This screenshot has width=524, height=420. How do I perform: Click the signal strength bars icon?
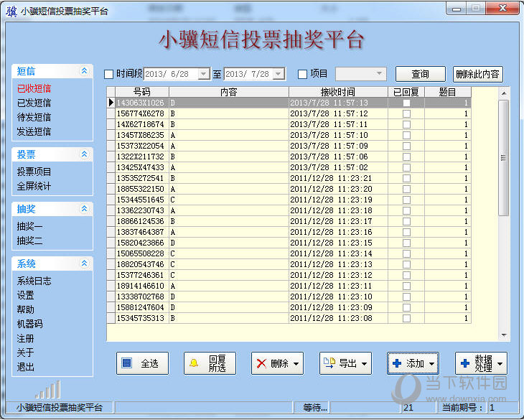[48, 390]
